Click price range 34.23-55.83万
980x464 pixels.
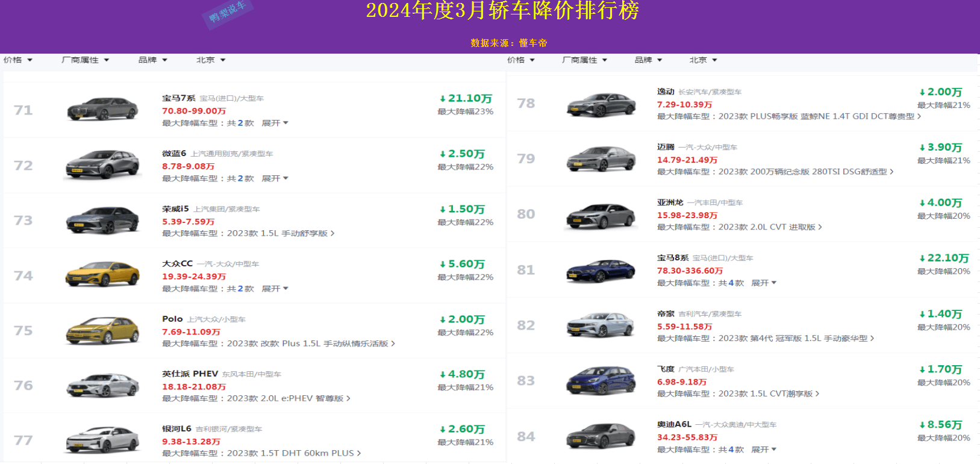687,437
